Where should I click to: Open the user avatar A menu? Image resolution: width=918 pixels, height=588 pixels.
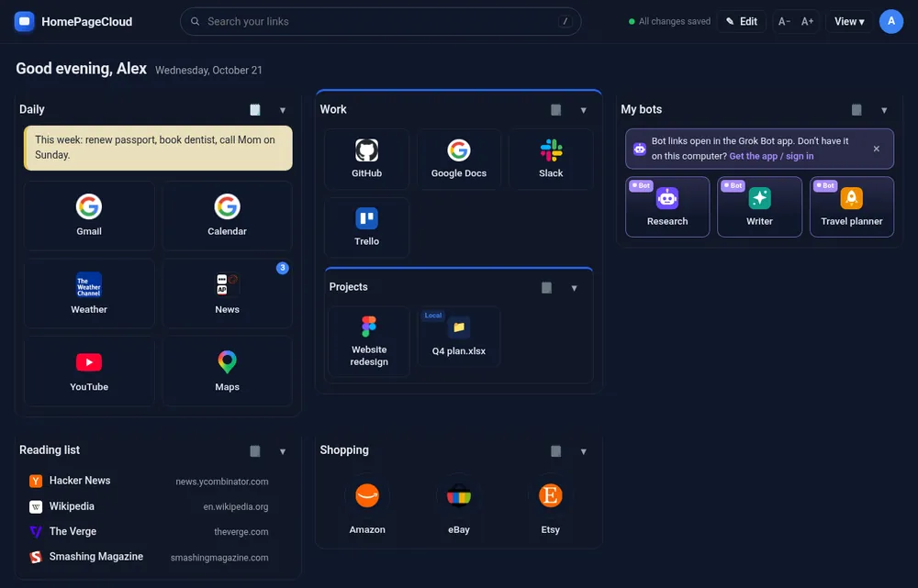coord(891,22)
